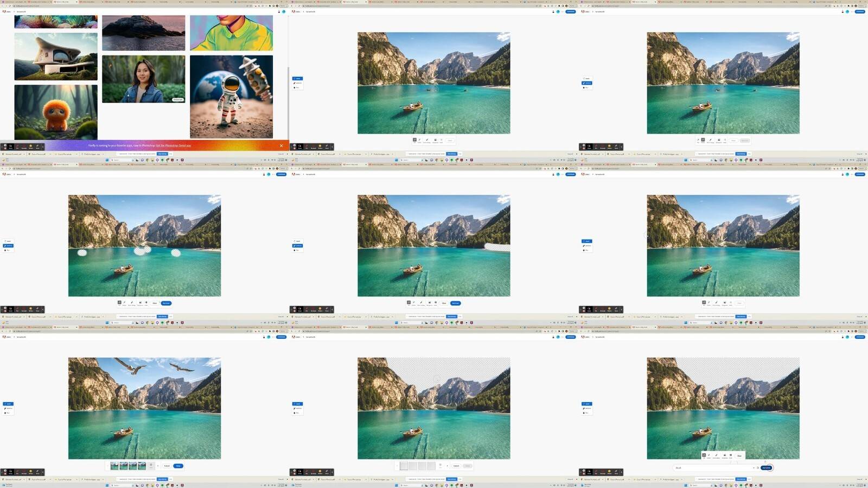Click the prompt text field below transparent-sky image
This screenshot has width=868, height=488.
[712, 468]
